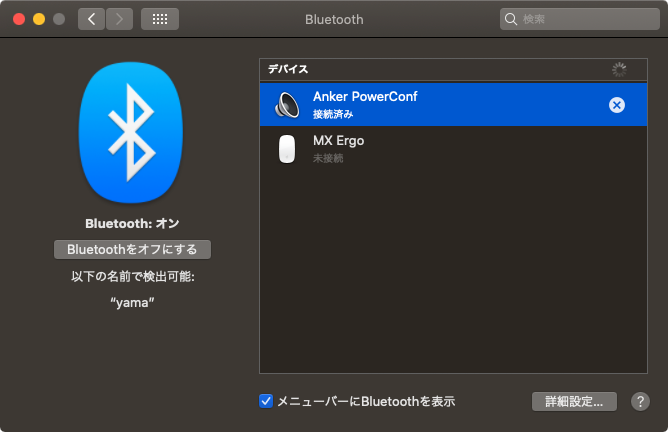Click the Bluetoothをオフにする button
The width and height of the screenshot is (668, 432).
tap(132, 249)
